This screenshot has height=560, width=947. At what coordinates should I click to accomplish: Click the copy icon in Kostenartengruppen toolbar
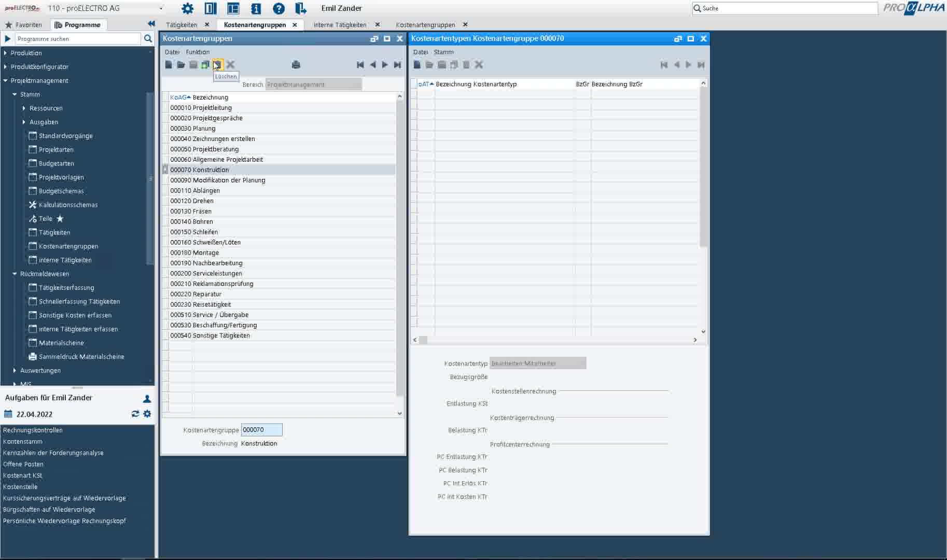(205, 65)
